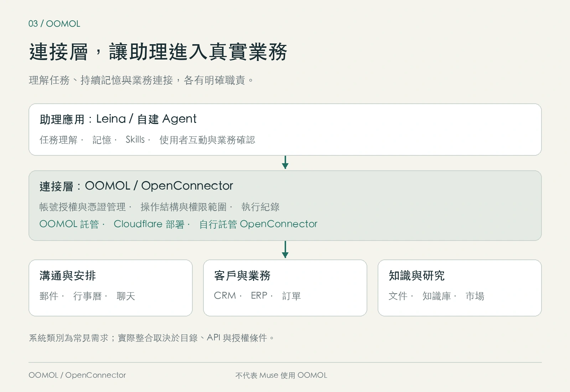Image resolution: width=570 pixels, height=392 pixels.
Task: Click the green Cloudflare 部署 text
Action: (x=149, y=224)
